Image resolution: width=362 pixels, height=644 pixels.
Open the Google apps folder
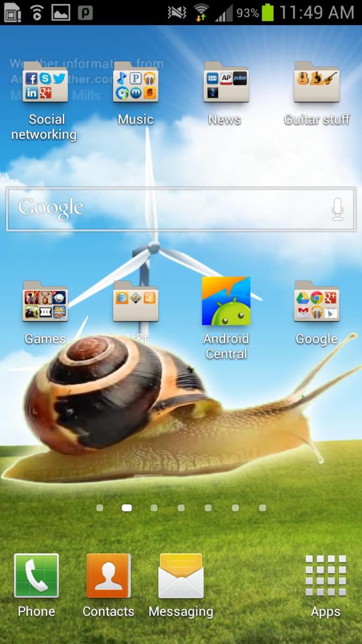316,302
